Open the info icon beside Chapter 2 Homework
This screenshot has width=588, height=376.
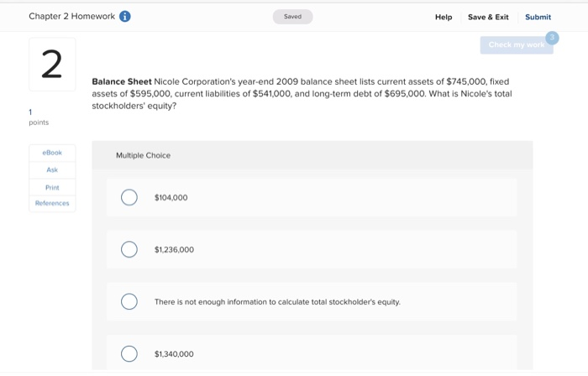pyautogui.click(x=125, y=17)
